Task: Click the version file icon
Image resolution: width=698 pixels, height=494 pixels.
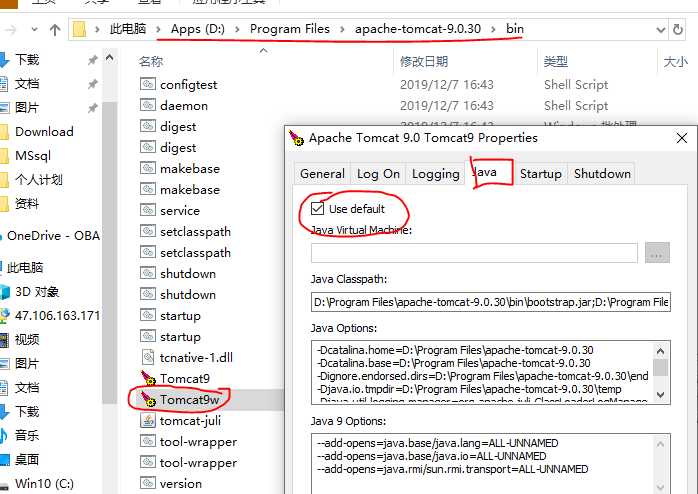Action: pyautogui.click(x=148, y=482)
